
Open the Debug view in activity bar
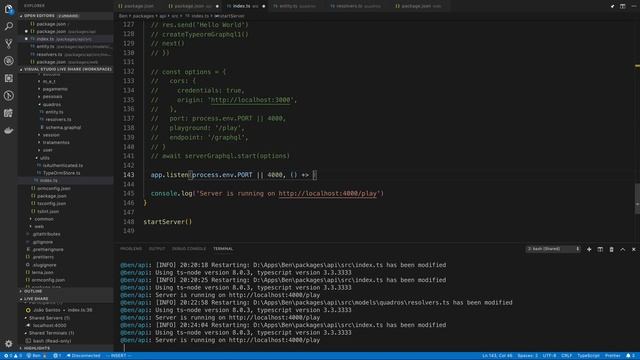tap(9, 61)
